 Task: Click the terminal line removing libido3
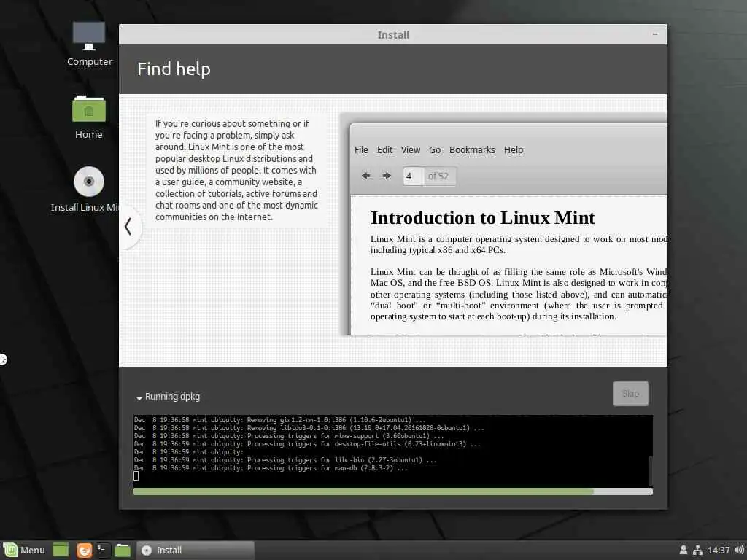pyautogui.click(x=309, y=427)
